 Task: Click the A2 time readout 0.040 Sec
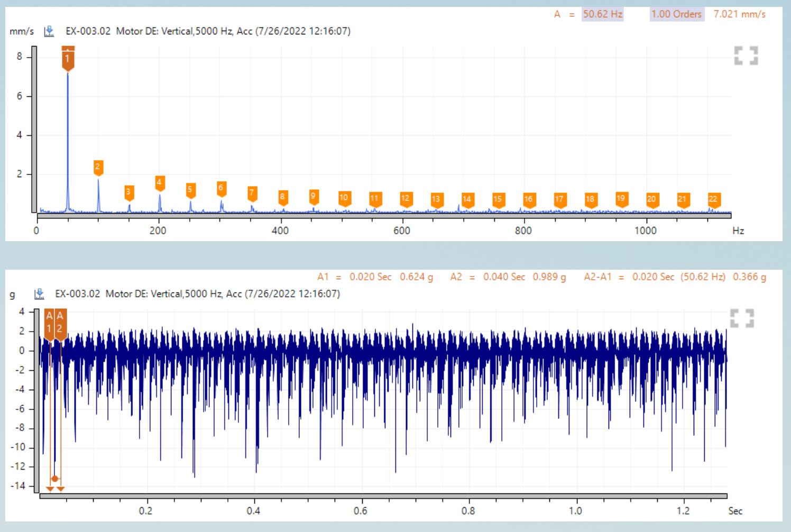click(504, 277)
